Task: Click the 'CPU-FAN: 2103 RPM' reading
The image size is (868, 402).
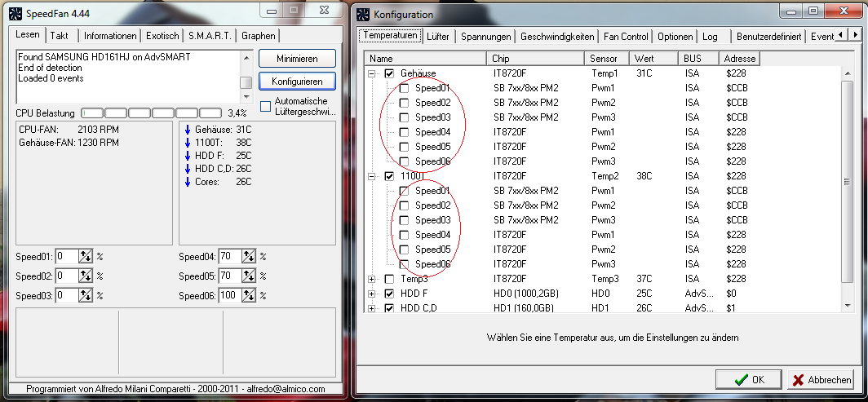Action: [x=69, y=130]
